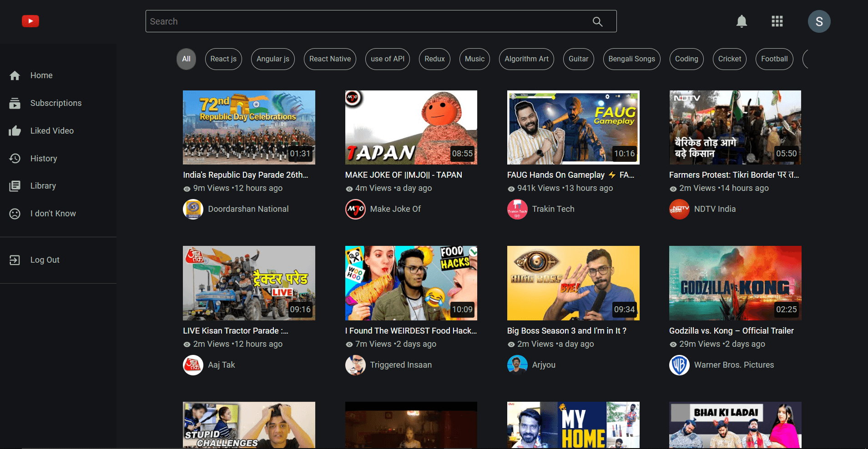Open Godzilla vs. Kong Official Trailer title
The width and height of the screenshot is (868, 449).
(x=731, y=331)
